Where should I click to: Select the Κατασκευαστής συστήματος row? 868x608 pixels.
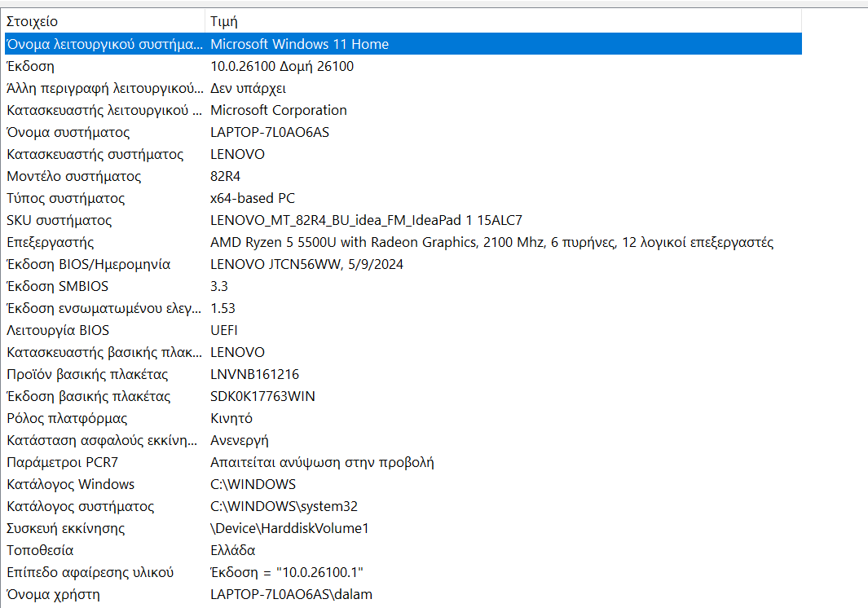[x=403, y=154]
